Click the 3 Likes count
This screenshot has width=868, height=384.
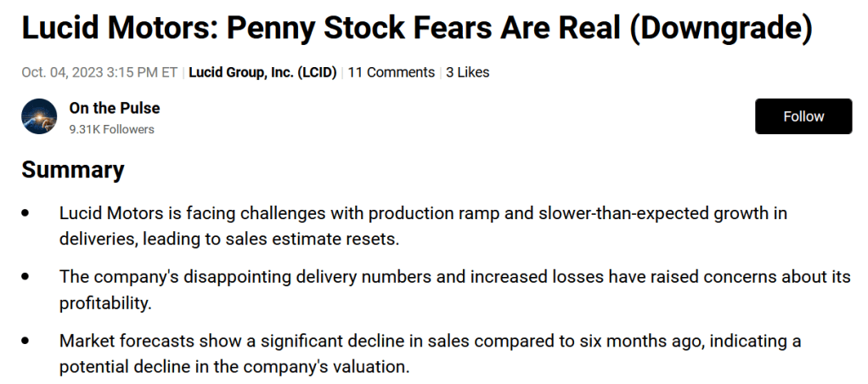pyautogui.click(x=467, y=72)
